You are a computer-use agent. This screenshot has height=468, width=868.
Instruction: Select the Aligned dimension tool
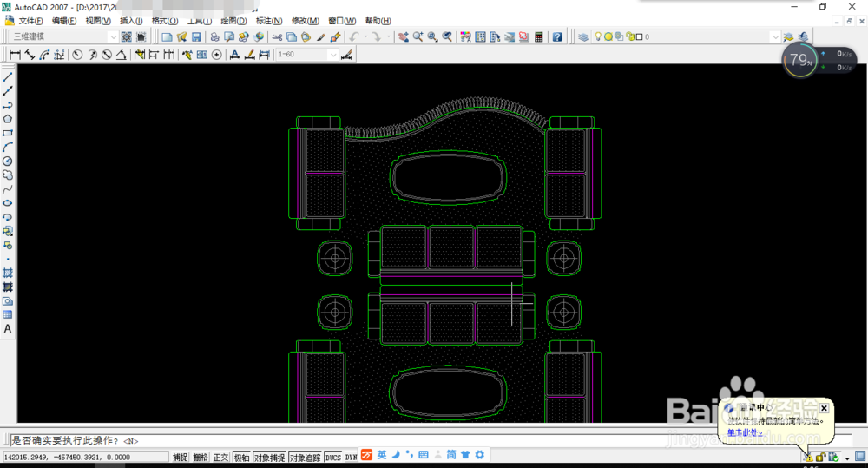click(30, 55)
